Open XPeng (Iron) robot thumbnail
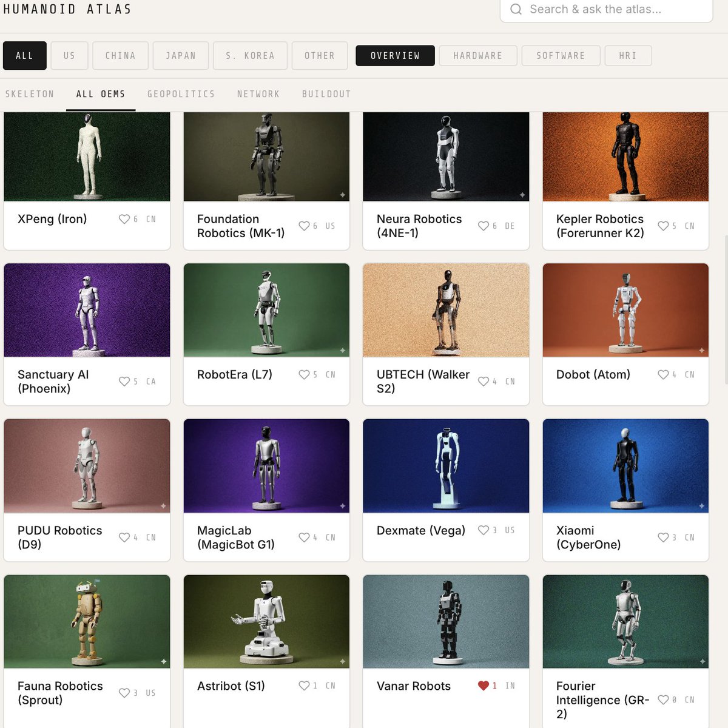 (x=87, y=157)
